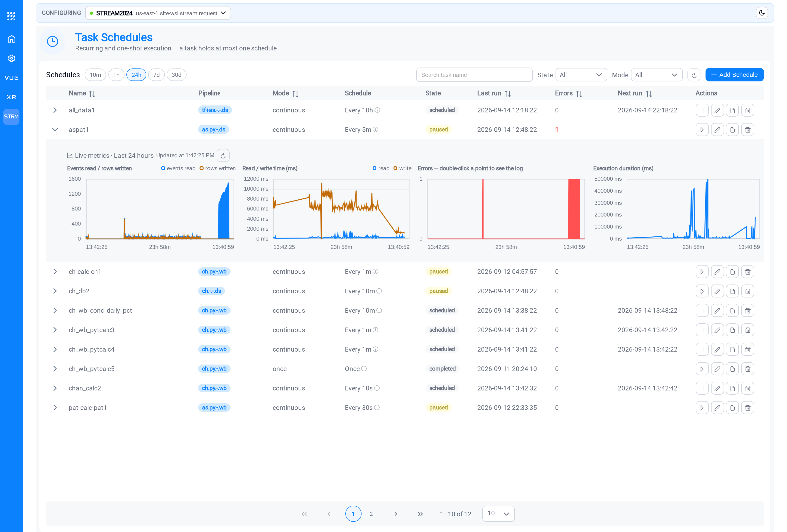Click the wide red error bar in Errors chart
The height and width of the screenshot is (532, 787).
pos(574,209)
